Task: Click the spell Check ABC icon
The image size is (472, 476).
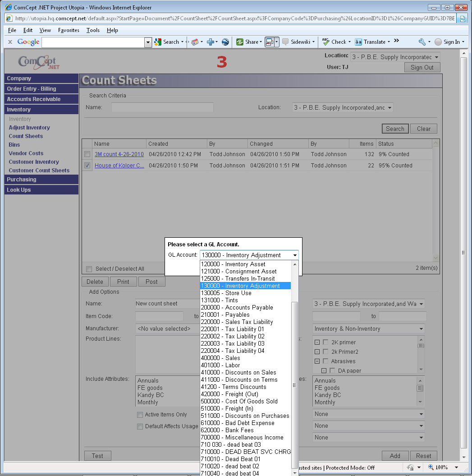Action: 325,42
